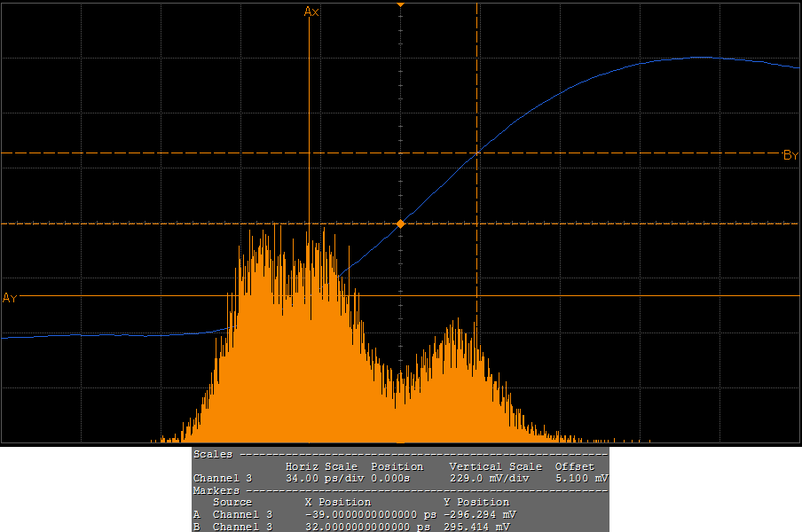
Task: Click the Vertical Scale column heading
Action: [x=495, y=466]
